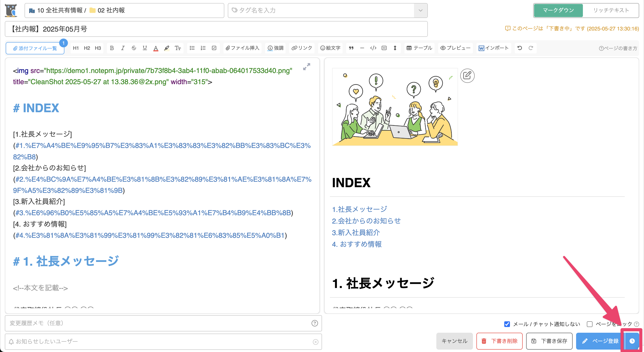Insert a bulleted list

coord(192,48)
